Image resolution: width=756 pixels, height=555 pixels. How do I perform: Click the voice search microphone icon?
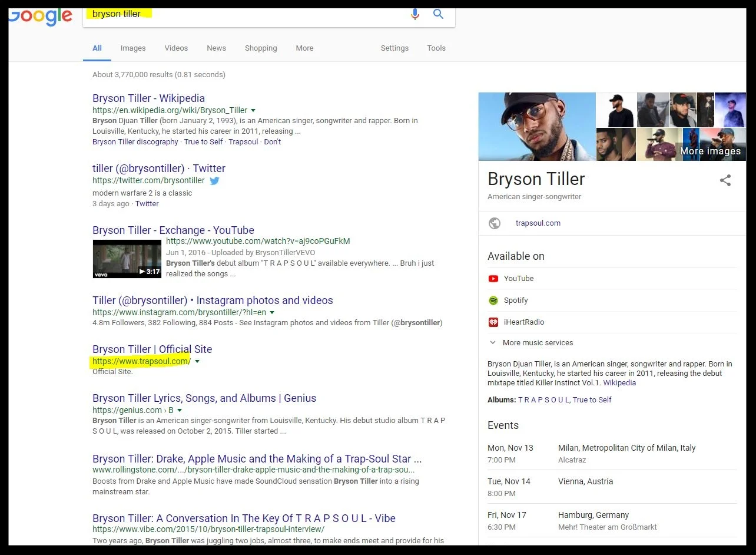[415, 14]
